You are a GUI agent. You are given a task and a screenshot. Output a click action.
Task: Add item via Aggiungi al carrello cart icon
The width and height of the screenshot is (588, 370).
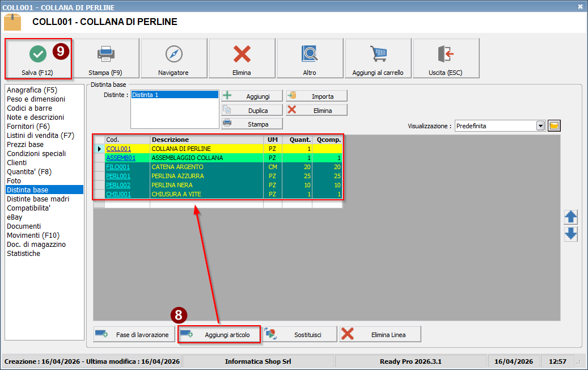(x=378, y=58)
